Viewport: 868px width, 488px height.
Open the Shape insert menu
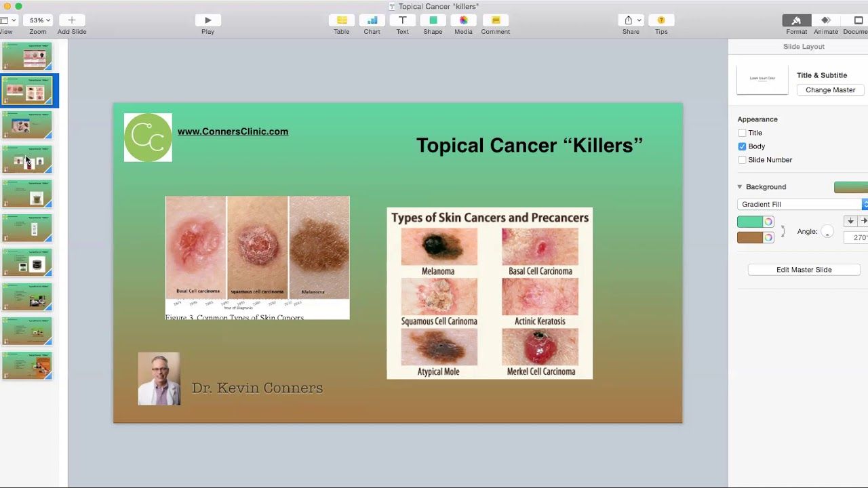tap(433, 20)
